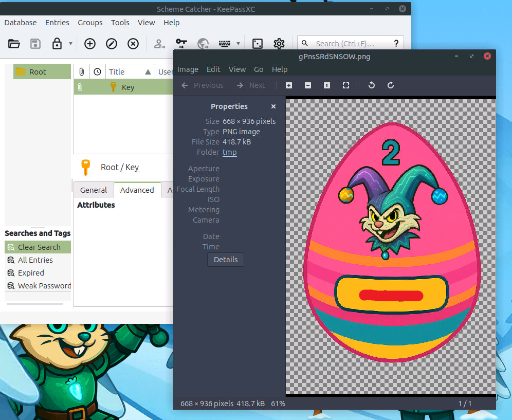Zoom in on the image
The width and height of the screenshot is (512, 420).
[289, 85]
